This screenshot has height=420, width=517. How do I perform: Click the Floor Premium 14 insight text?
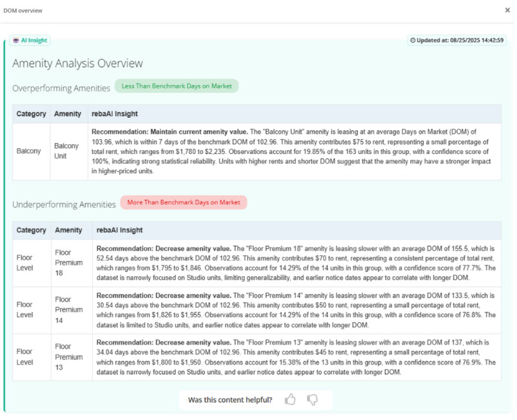click(x=296, y=310)
